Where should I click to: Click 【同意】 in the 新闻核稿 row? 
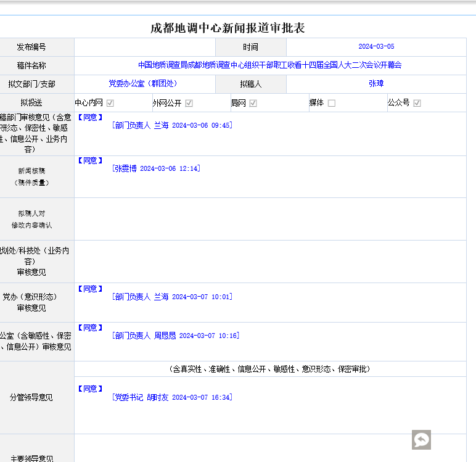tap(91, 160)
